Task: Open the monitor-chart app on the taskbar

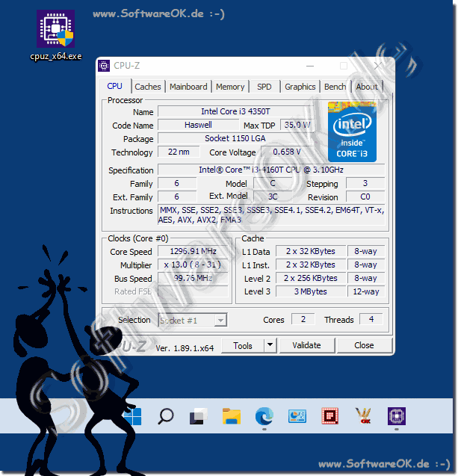Action: tap(297, 416)
